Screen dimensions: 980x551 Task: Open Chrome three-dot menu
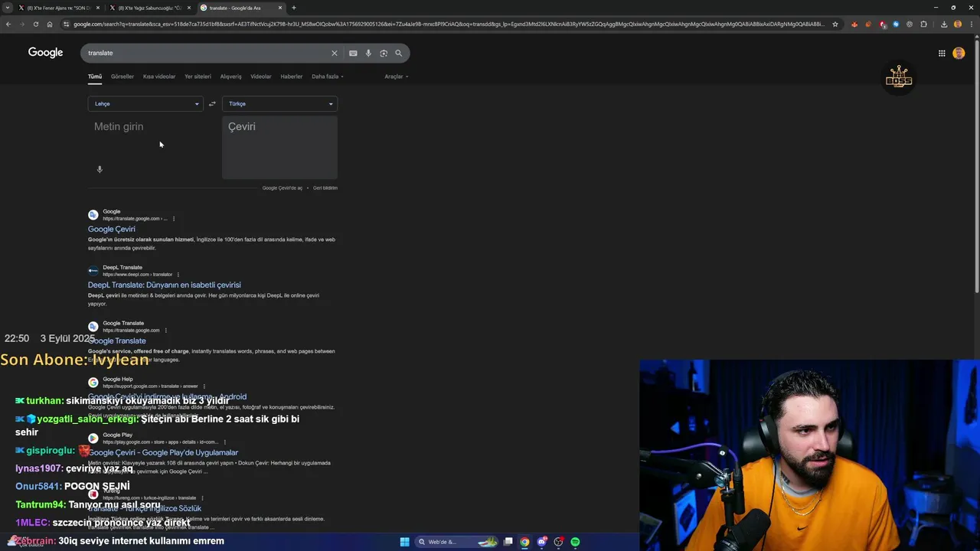(x=970, y=24)
